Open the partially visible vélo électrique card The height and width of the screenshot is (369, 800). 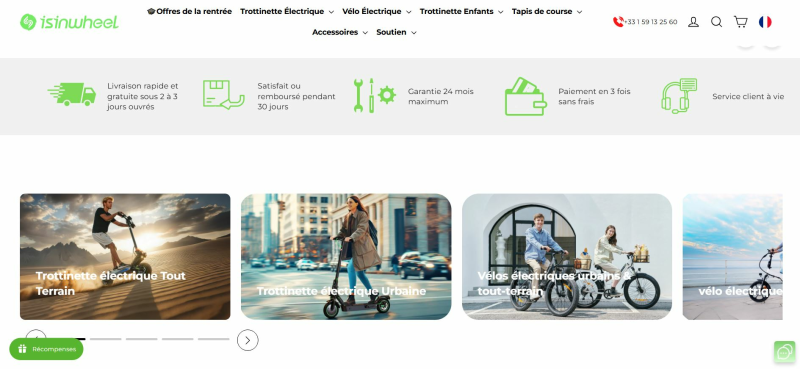click(733, 257)
